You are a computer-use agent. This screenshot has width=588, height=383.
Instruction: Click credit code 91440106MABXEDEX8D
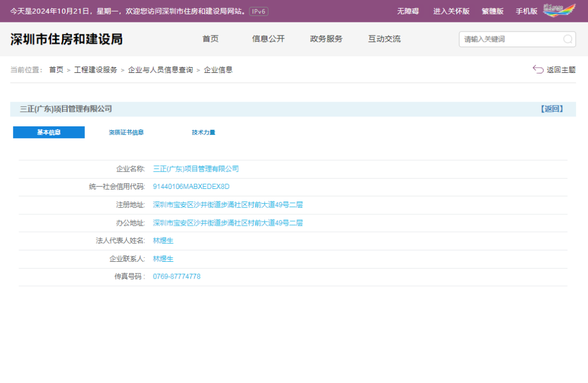(x=191, y=187)
